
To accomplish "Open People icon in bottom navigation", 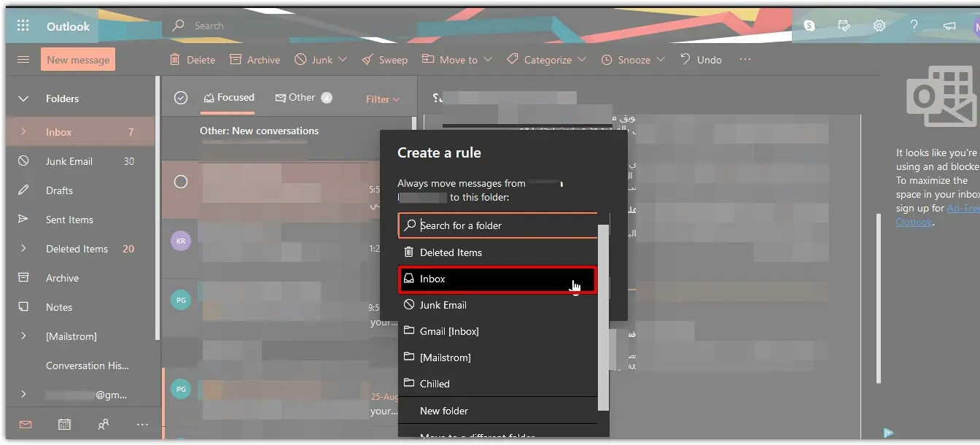I will pos(104,425).
